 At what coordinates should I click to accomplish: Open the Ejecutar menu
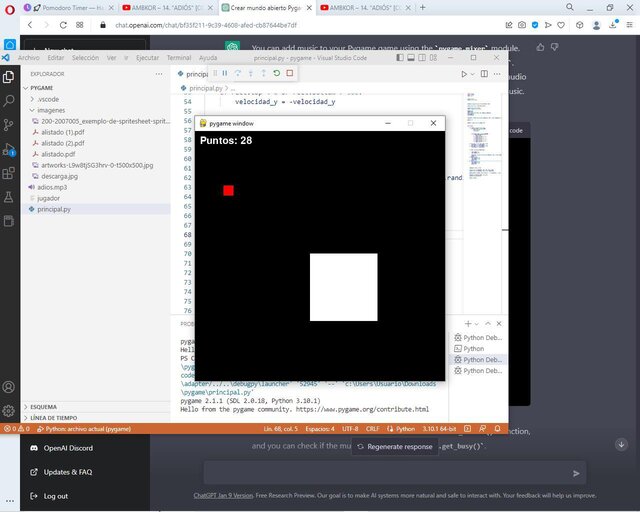147,58
